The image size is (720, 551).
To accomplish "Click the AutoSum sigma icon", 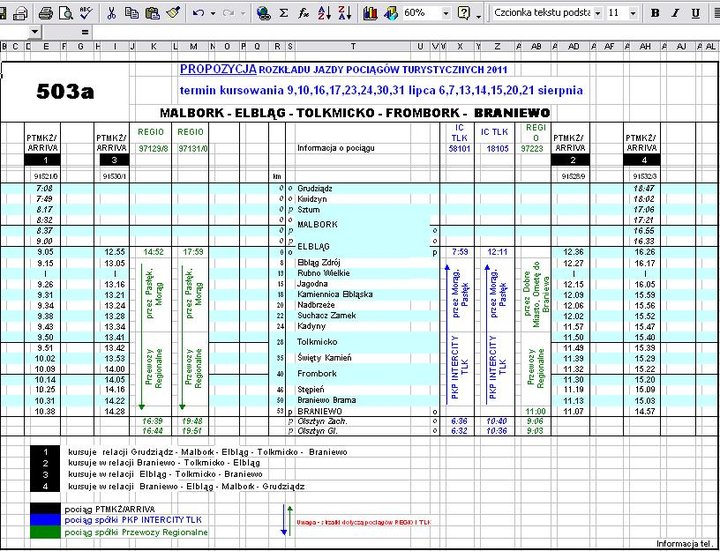I will tap(284, 13).
